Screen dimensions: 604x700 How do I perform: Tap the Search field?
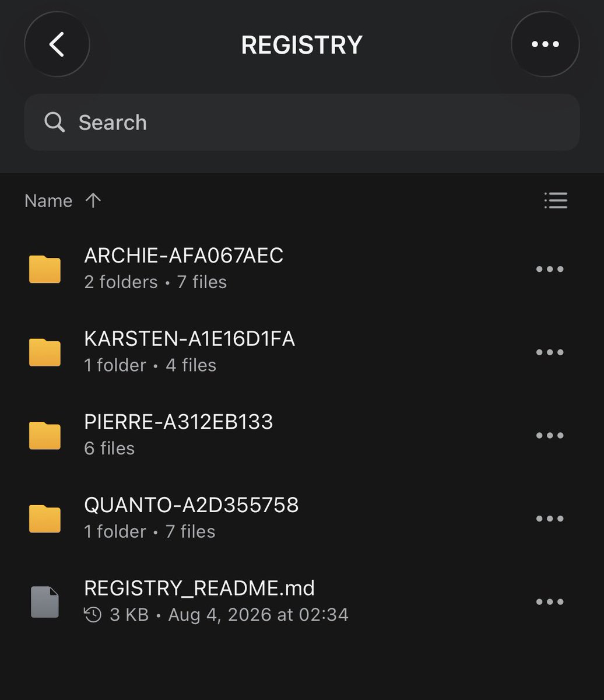[x=302, y=123]
